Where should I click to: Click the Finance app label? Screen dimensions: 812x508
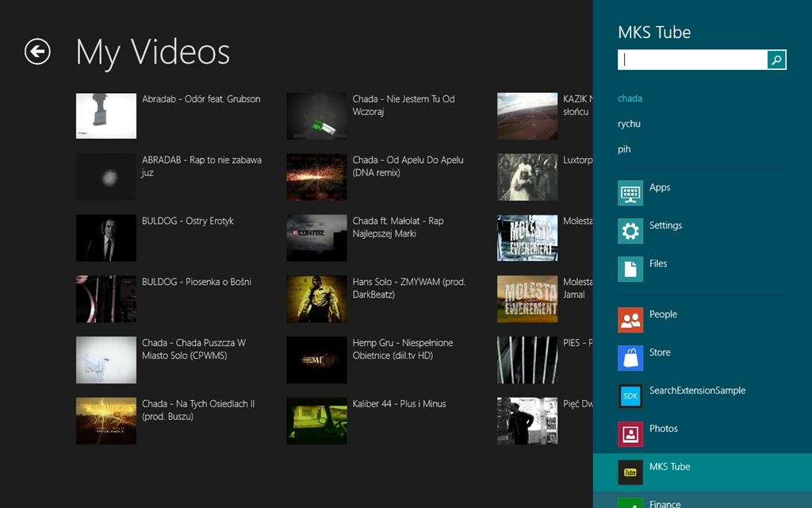[x=665, y=504]
